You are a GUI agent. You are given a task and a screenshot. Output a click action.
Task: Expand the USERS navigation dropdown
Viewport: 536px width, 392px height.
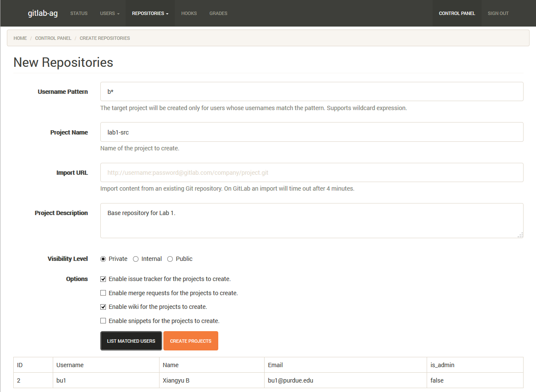click(109, 13)
